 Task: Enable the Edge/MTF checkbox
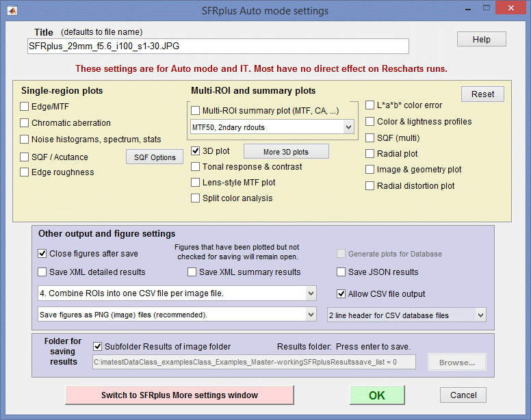click(25, 107)
